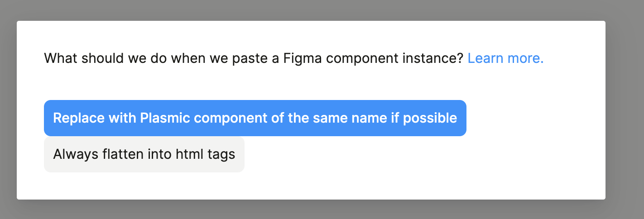644x219 pixels.
Task: Click the gray strip below the dialog
Action: point(317,210)
